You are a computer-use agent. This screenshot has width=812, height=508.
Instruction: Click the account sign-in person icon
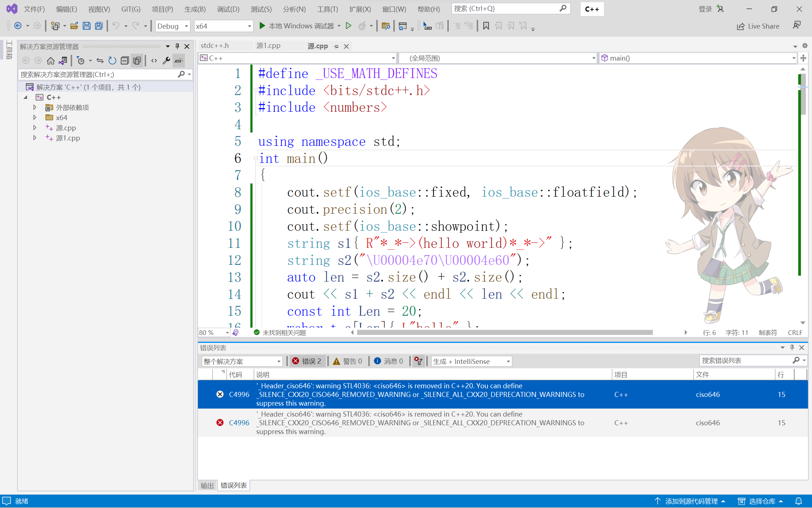[720, 9]
